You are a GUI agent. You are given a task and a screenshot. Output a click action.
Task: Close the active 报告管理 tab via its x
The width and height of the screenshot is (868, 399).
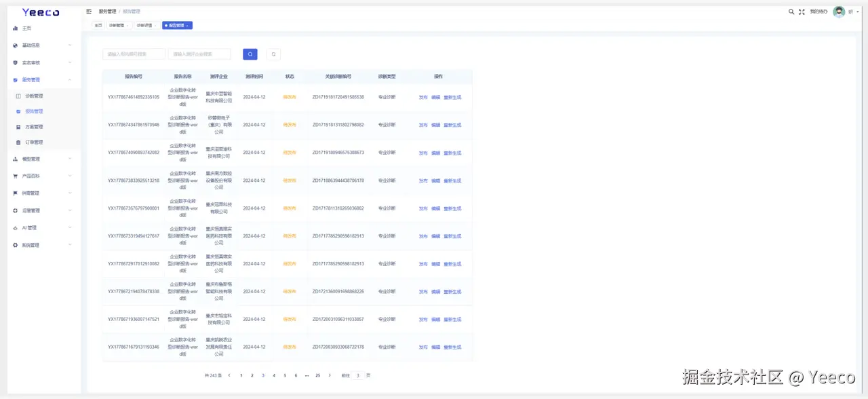188,25
